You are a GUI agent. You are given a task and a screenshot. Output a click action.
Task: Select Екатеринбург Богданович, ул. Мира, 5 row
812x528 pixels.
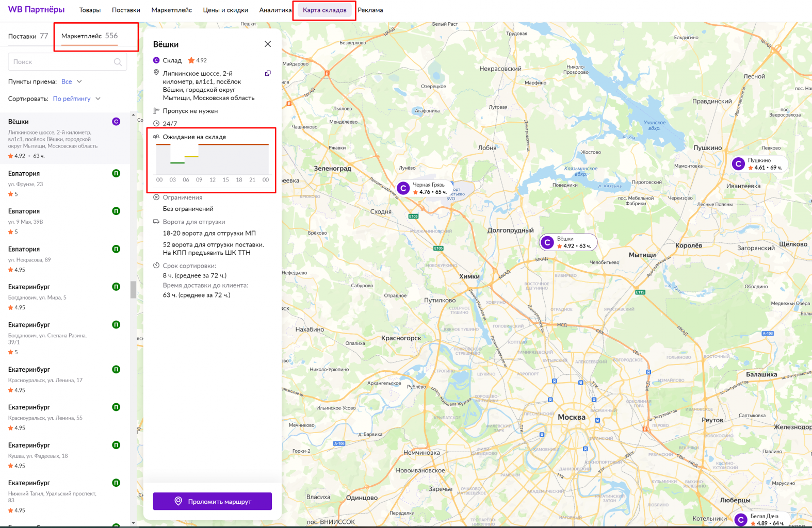[65, 296]
